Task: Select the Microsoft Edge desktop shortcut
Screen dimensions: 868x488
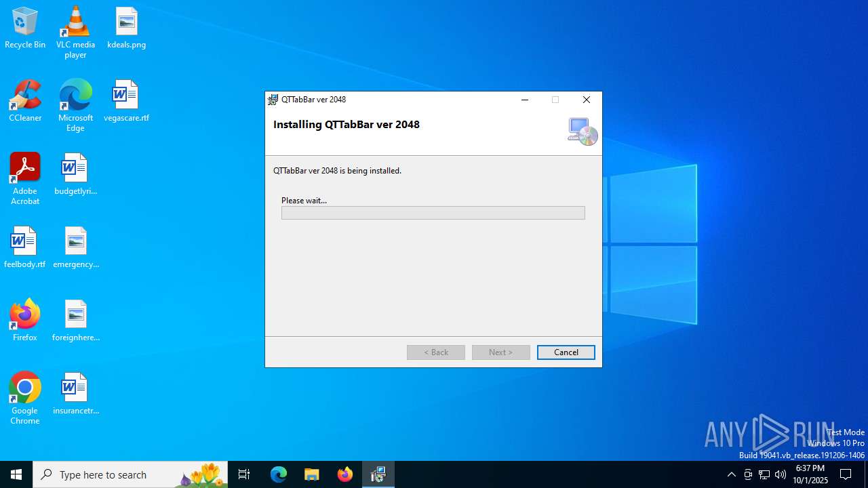Action: coord(75,106)
